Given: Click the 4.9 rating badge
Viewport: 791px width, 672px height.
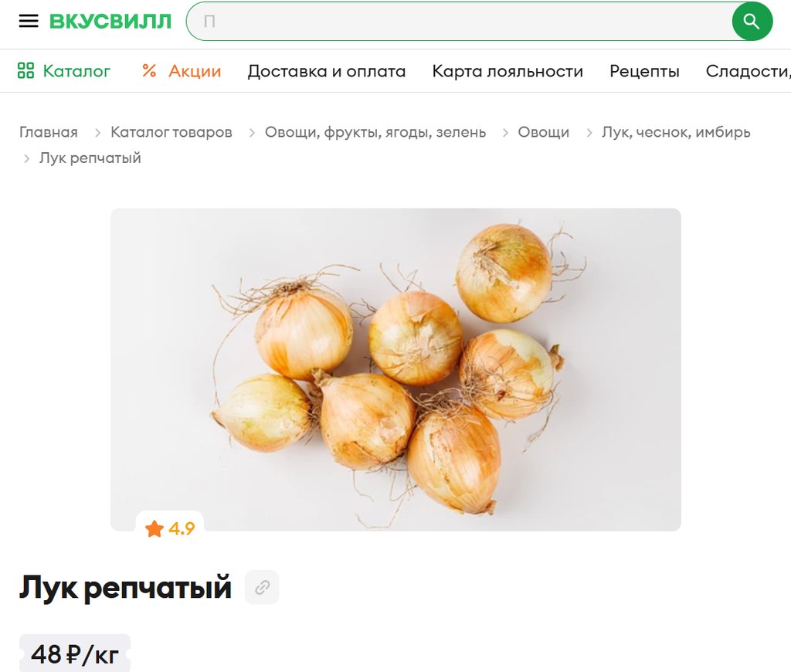Looking at the screenshot, I should click(x=170, y=528).
